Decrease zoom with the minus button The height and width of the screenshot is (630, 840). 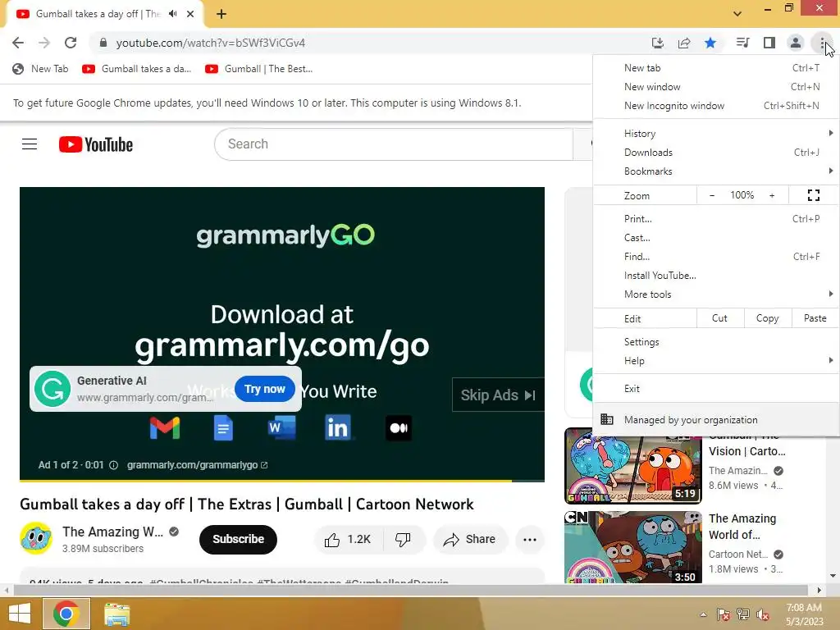712,195
